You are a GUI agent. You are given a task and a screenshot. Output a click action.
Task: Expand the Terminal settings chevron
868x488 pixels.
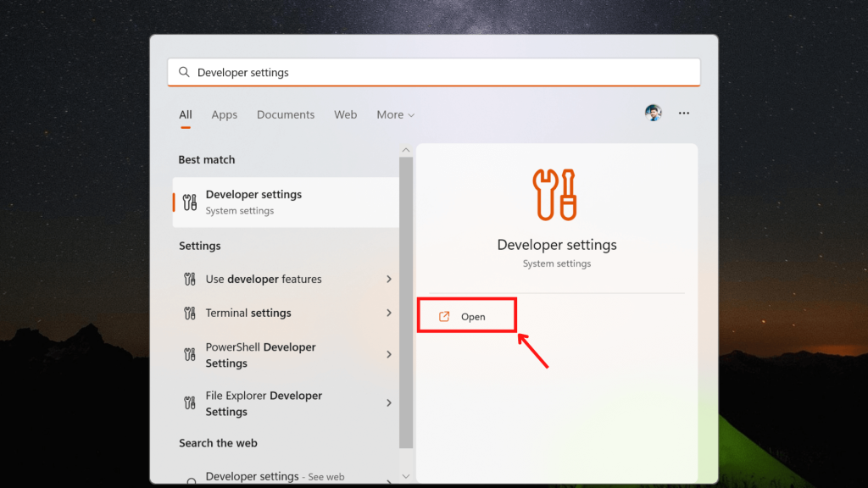(x=388, y=313)
